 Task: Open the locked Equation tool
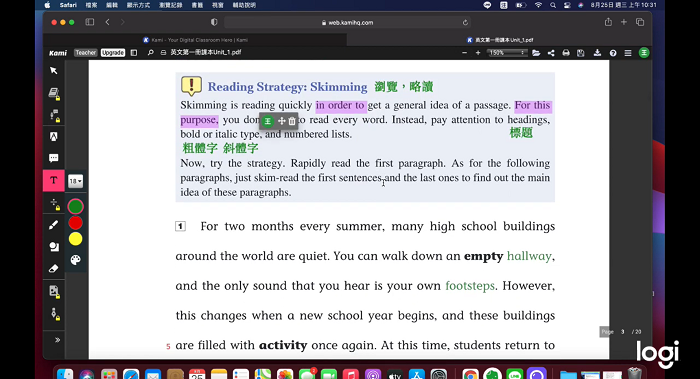click(54, 204)
